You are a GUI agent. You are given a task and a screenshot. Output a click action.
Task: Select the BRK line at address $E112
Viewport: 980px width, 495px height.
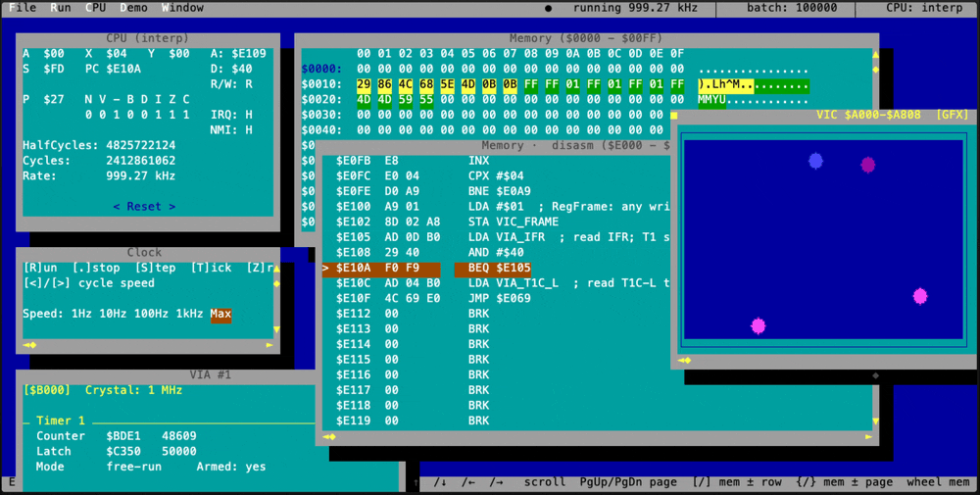[413, 314]
